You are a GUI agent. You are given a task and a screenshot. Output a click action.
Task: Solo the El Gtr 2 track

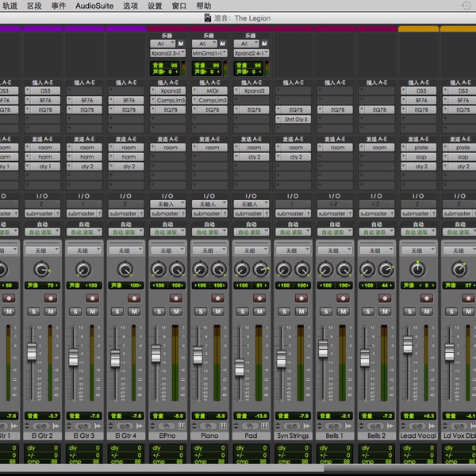point(34,311)
